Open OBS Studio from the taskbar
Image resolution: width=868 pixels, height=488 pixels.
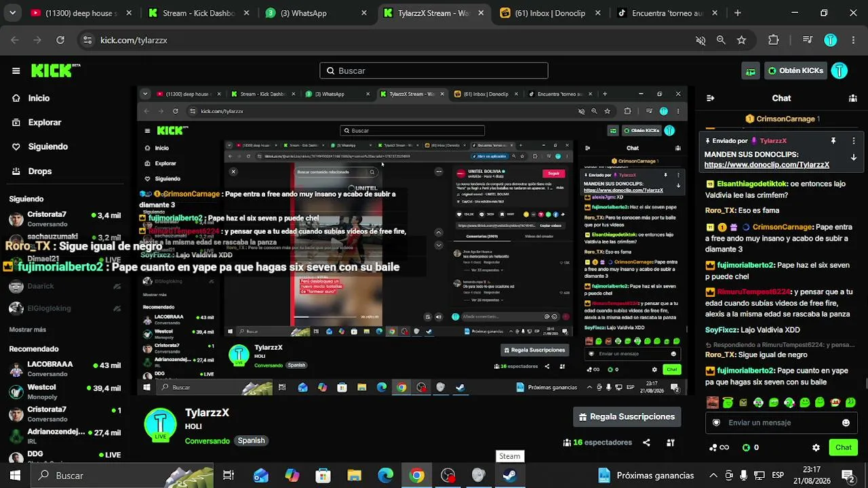pos(448,476)
